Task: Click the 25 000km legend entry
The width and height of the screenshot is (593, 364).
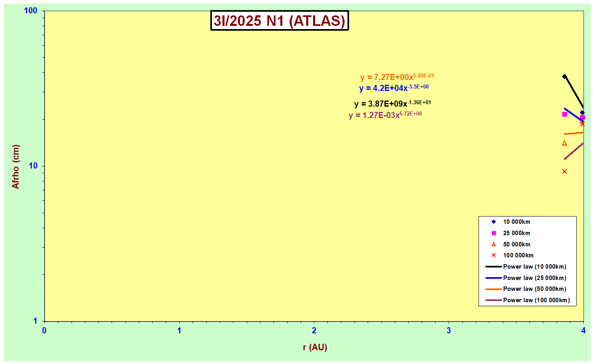Action: 517,233
